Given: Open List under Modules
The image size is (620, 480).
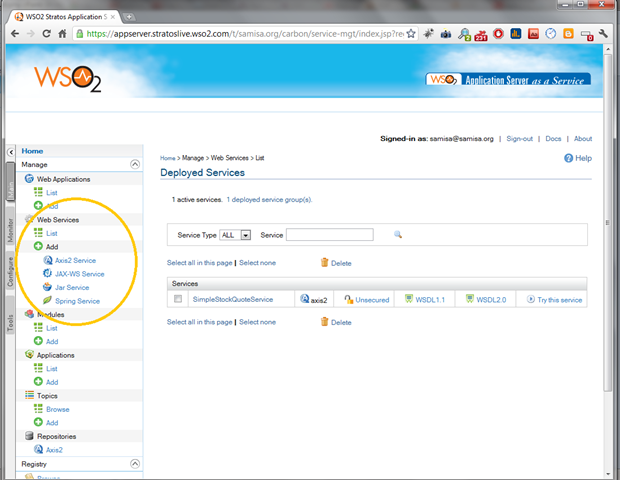Looking at the screenshot, I should click(52, 328).
